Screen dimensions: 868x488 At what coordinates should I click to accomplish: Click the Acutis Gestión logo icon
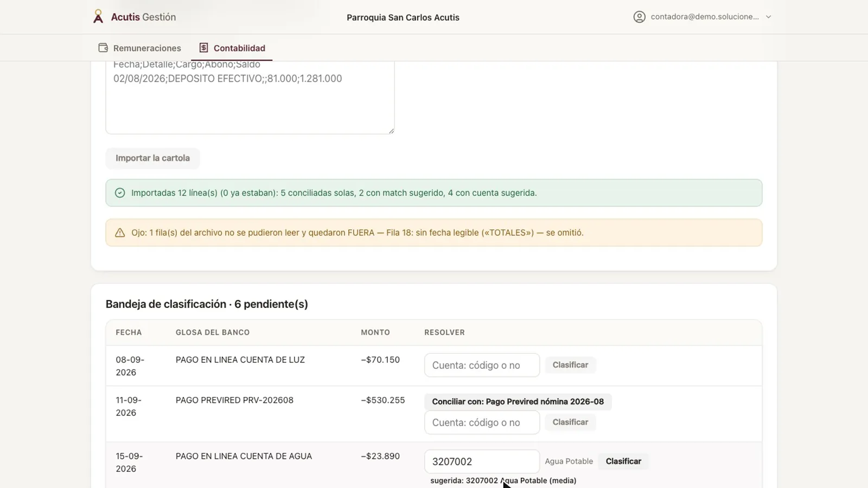point(98,17)
